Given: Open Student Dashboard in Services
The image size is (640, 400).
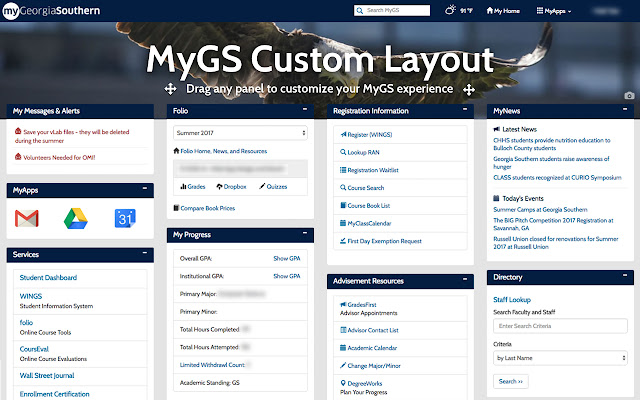Looking at the screenshot, I should [x=48, y=278].
